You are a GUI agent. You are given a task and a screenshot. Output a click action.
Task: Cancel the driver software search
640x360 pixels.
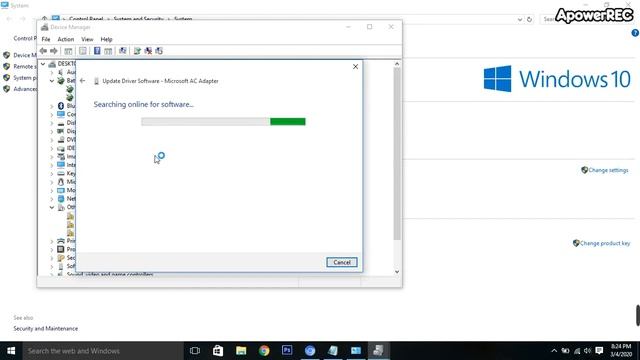(x=342, y=262)
